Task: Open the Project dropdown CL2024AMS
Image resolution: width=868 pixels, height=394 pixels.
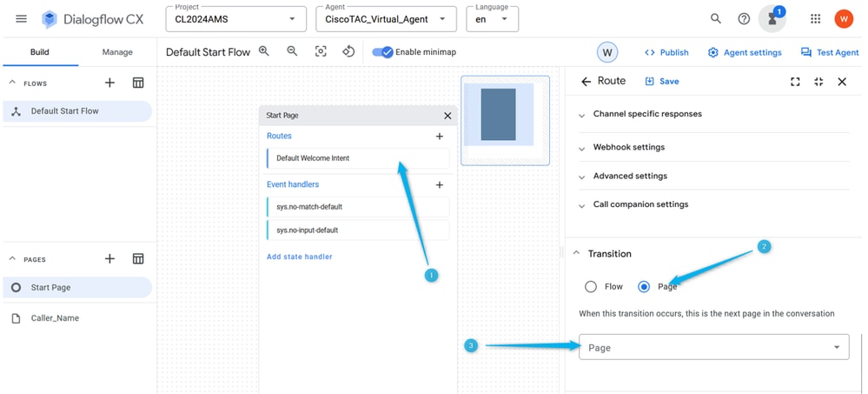Action: [x=235, y=19]
